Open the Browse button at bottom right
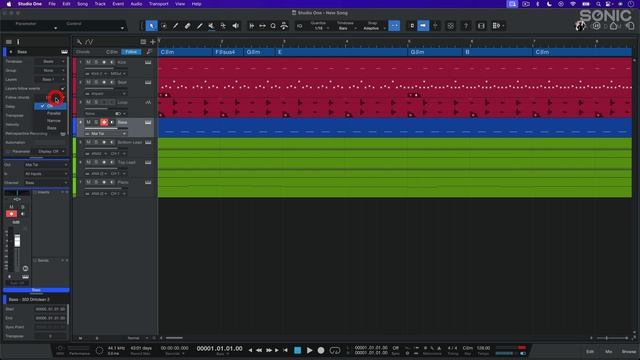 click(629, 351)
